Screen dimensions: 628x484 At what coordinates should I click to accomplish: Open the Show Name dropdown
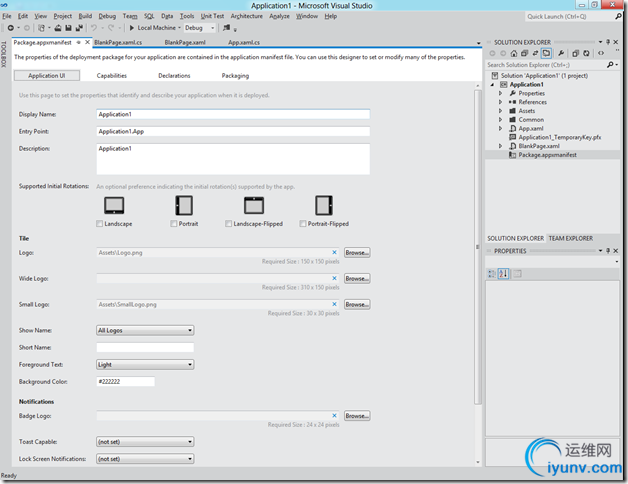pos(145,330)
